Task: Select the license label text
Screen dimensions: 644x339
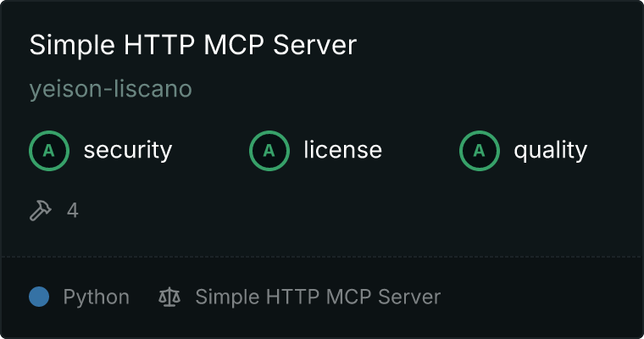Action: [x=343, y=149]
